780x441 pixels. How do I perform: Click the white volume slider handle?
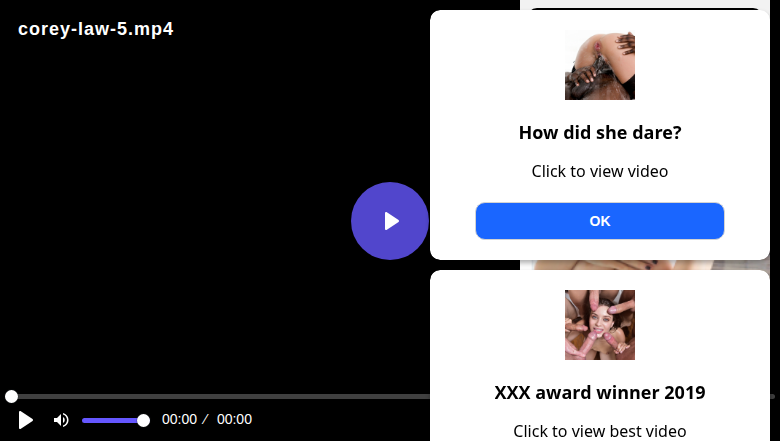pos(143,421)
